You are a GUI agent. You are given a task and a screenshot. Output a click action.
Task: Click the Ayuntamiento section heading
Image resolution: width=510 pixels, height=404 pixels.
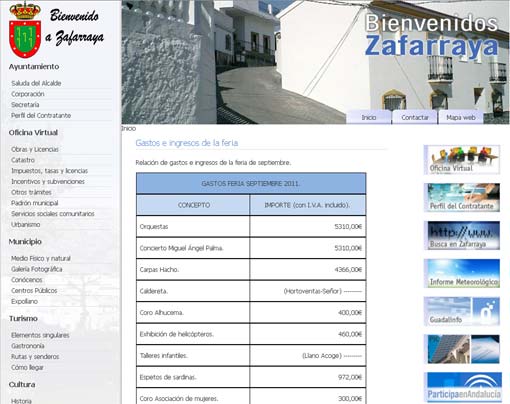(x=34, y=67)
